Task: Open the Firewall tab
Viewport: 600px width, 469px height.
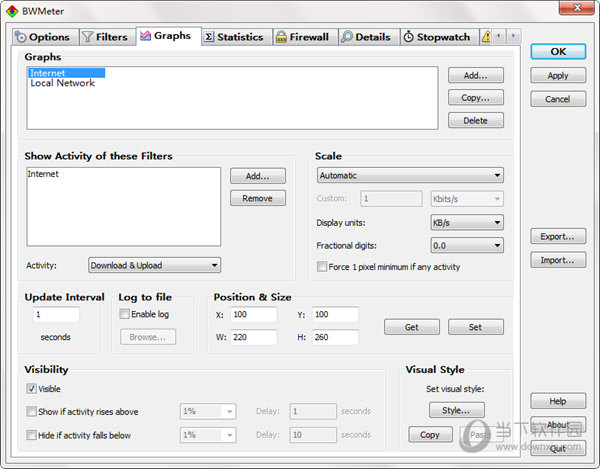Action: pyautogui.click(x=305, y=37)
